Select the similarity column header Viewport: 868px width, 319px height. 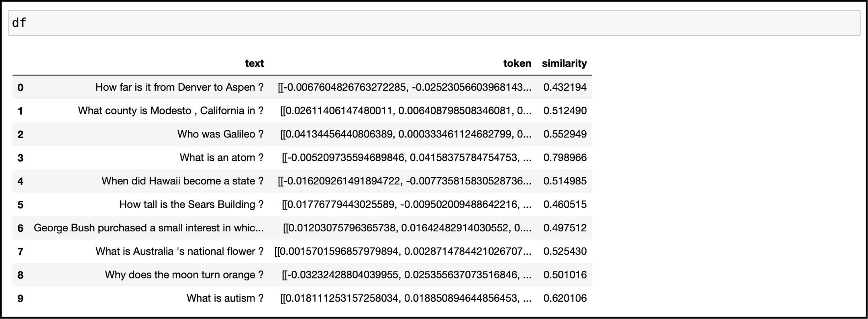[564, 63]
